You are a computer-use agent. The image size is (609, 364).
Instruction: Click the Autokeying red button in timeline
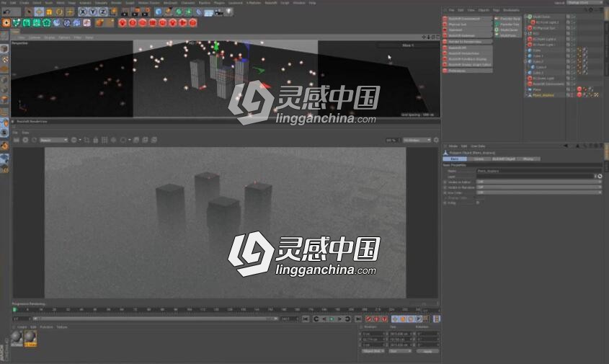(376, 319)
